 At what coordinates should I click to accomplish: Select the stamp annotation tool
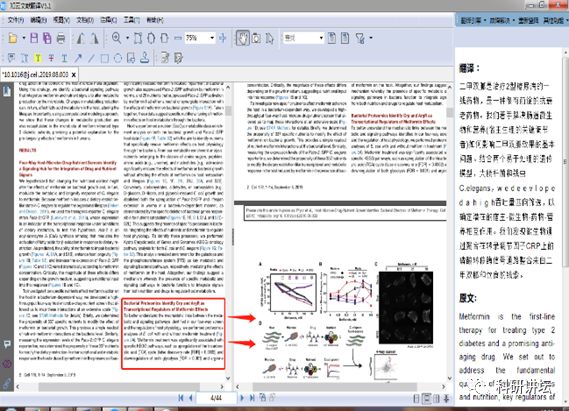(144, 58)
